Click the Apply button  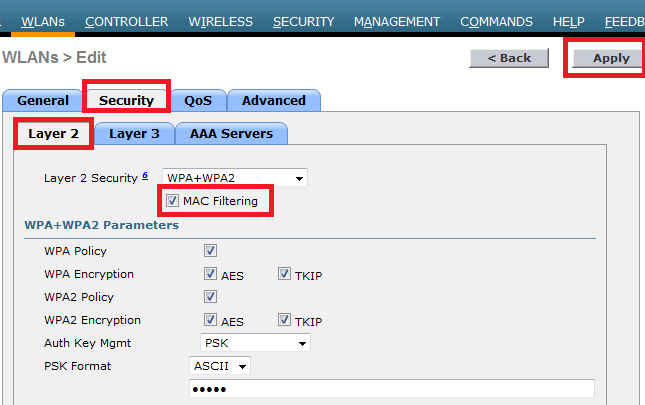pyautogui.click(x=610, y=58)
